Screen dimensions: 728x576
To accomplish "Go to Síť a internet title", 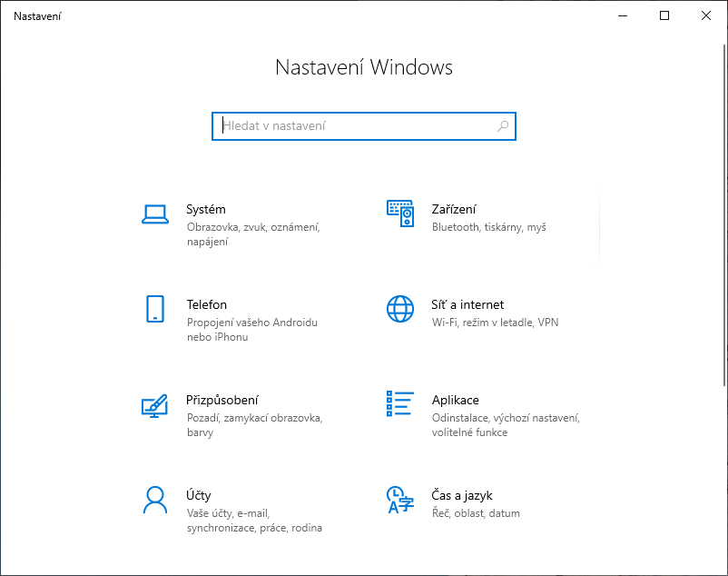I will coord(467,304).
